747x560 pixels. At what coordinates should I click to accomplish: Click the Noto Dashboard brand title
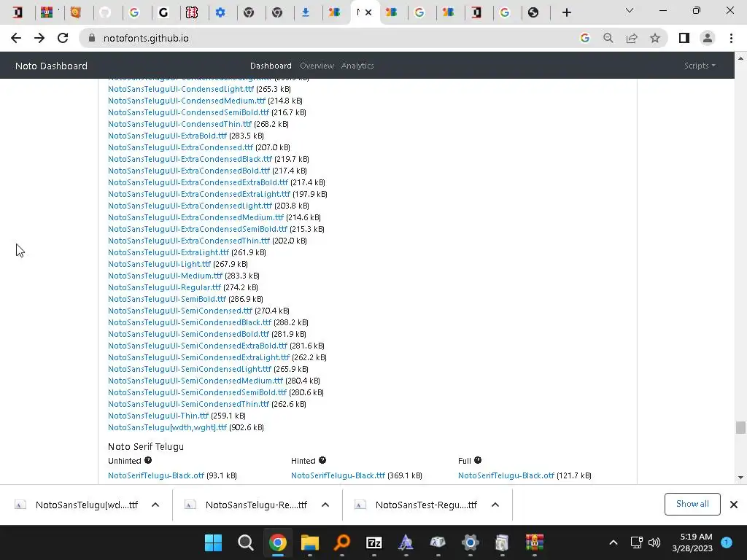click(x=52, y=66)
